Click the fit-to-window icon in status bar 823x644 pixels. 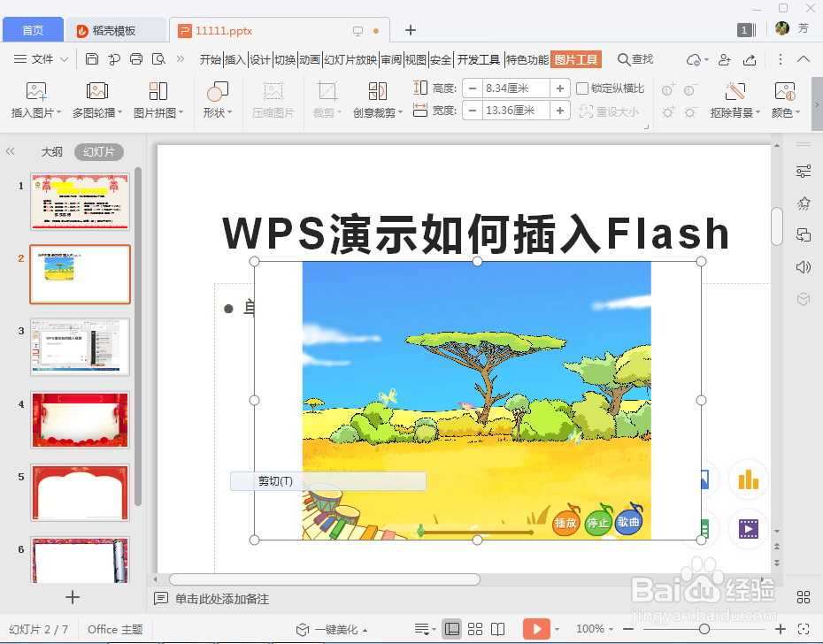(x=804, y=629)
